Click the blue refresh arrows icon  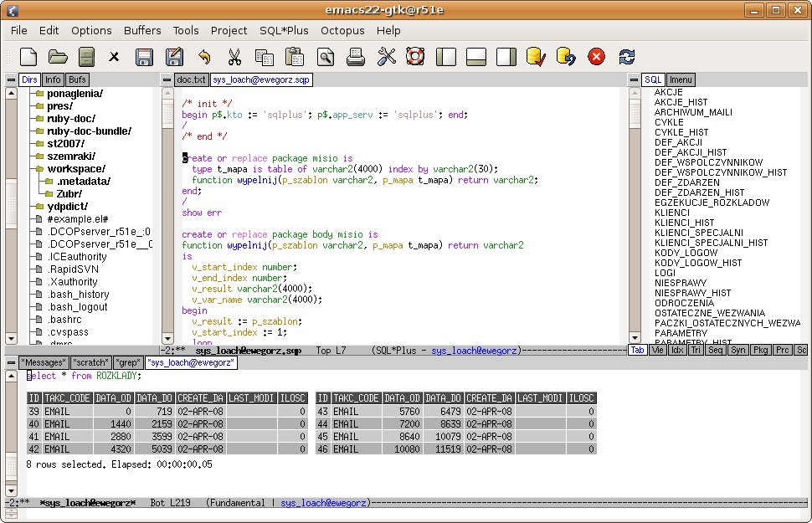click(626, 57)
